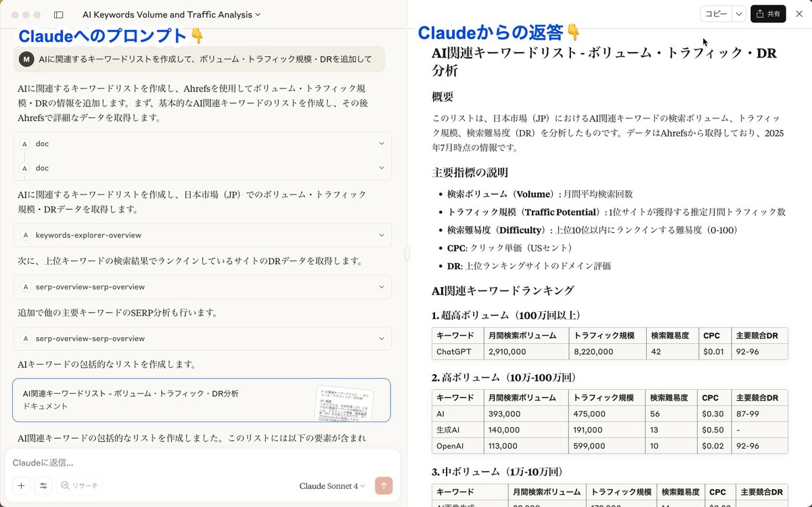The width and height of the screenshot is (812, 507).
Task: Click the 概要 heading in the document
Action: coord(443,97)
